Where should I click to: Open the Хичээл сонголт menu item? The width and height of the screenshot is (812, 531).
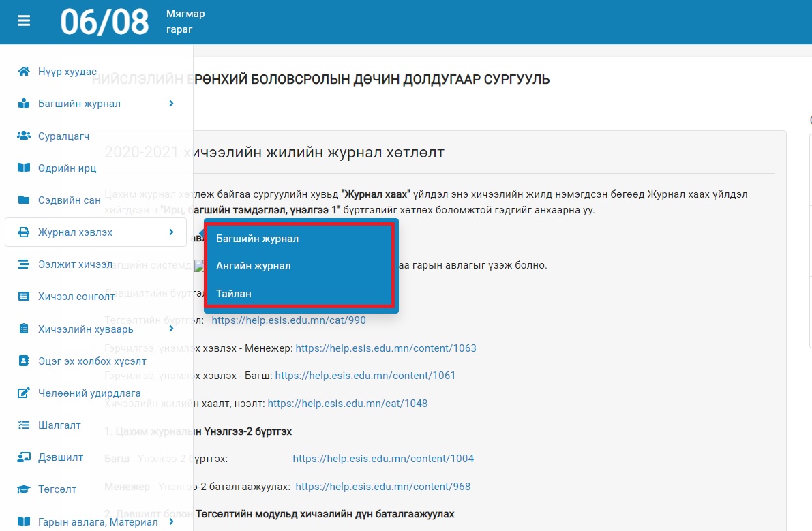[76, 297]
